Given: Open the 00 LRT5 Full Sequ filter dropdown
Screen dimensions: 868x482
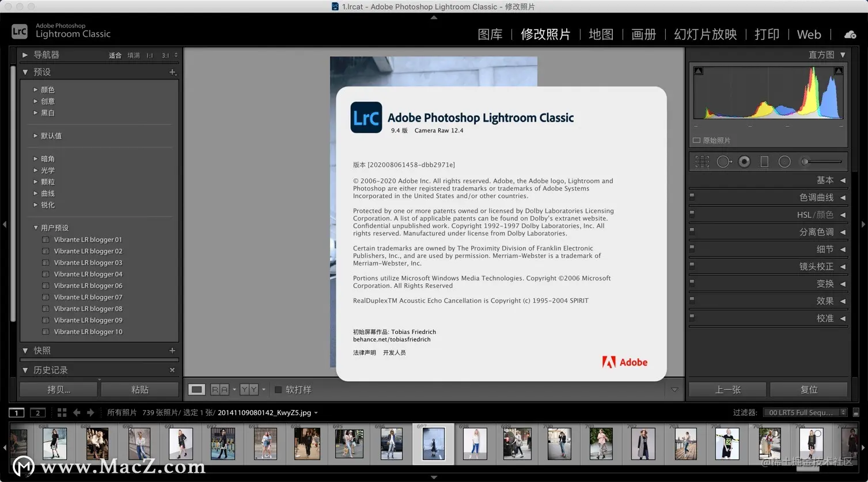Looking at the screenshot, I should click(x=805, y=412).
